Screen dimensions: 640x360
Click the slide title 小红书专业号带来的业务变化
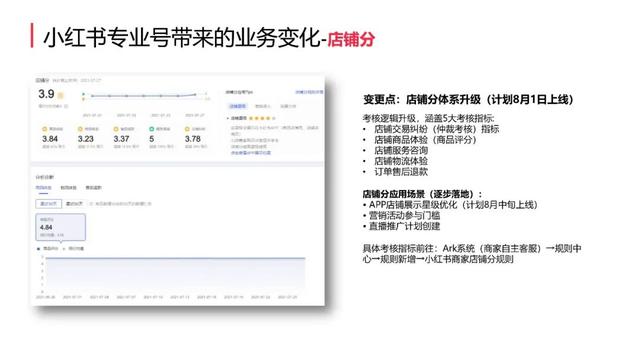pos(182,38)
